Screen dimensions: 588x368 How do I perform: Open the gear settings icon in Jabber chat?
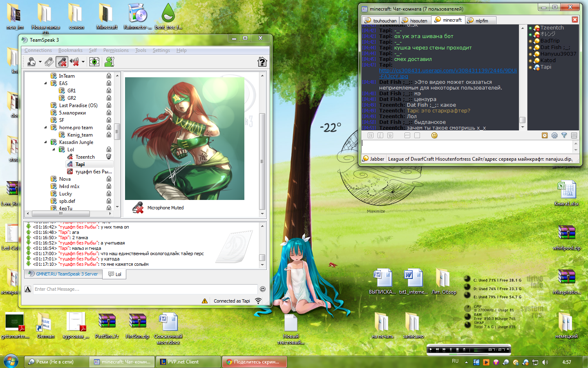[x=554, y=135]
